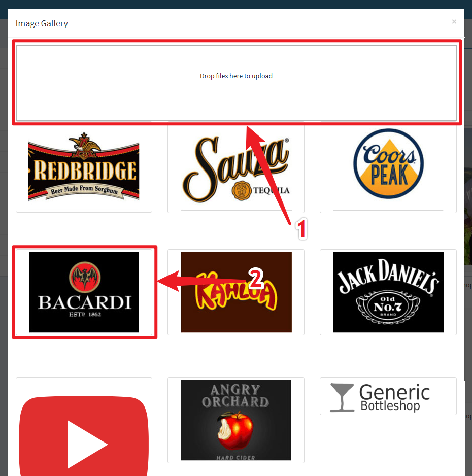Choose the Sauza Tequila image
Image resolution: width=472 pixels, height=476 pixels.
[236, 167]
